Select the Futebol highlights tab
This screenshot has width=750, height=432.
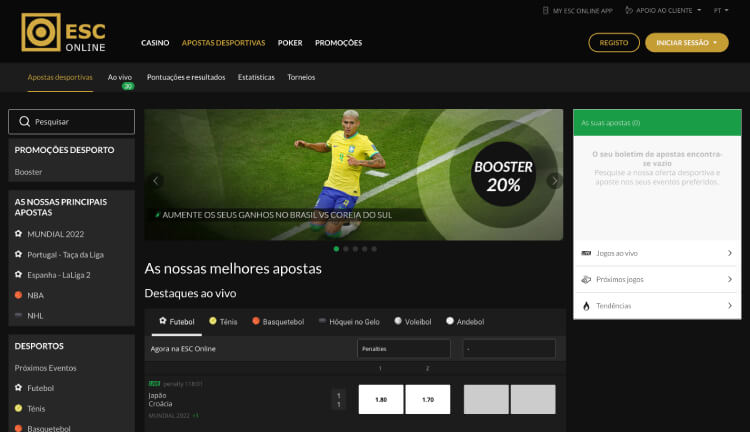pyautogui.click(x=176, y=321)
